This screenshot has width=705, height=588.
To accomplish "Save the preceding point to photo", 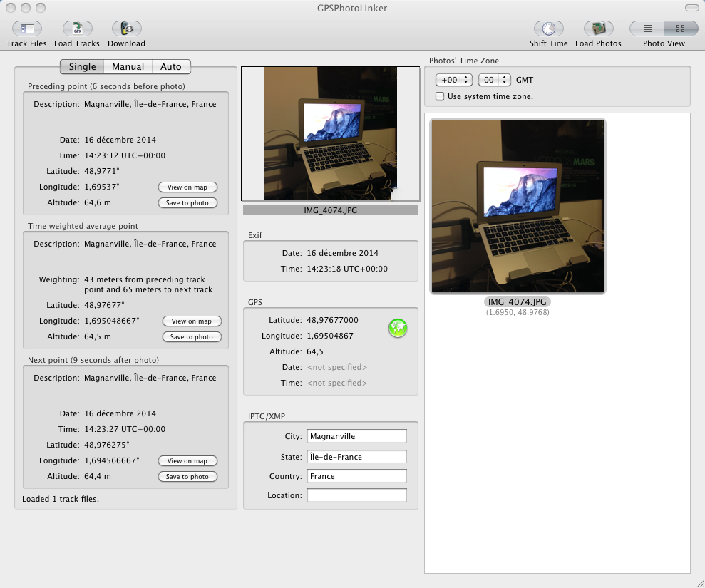I will point(187,202).
